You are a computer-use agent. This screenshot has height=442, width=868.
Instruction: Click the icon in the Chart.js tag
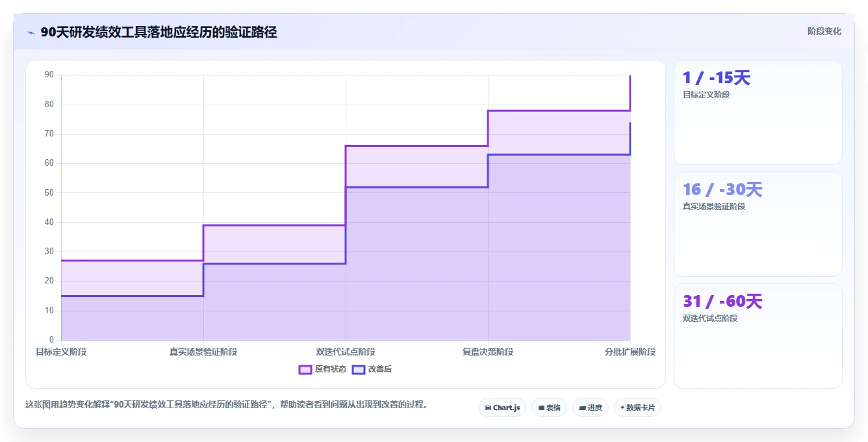pyautogui.click(x=488, y=408)
